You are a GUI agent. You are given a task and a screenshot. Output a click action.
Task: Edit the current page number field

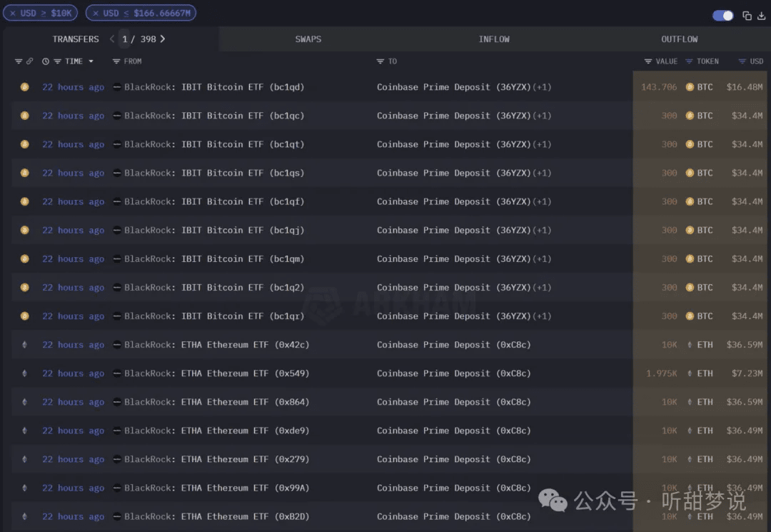click(125, 39)
